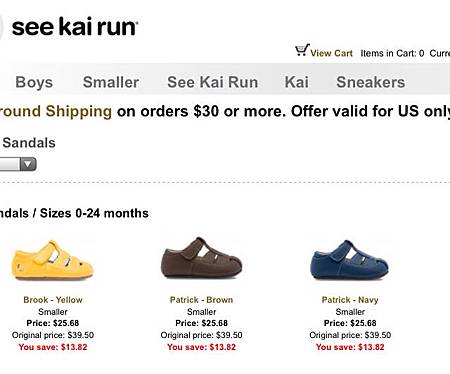Open the Sneakers menu item
450x374 pixels.
(x=371, y=82)
